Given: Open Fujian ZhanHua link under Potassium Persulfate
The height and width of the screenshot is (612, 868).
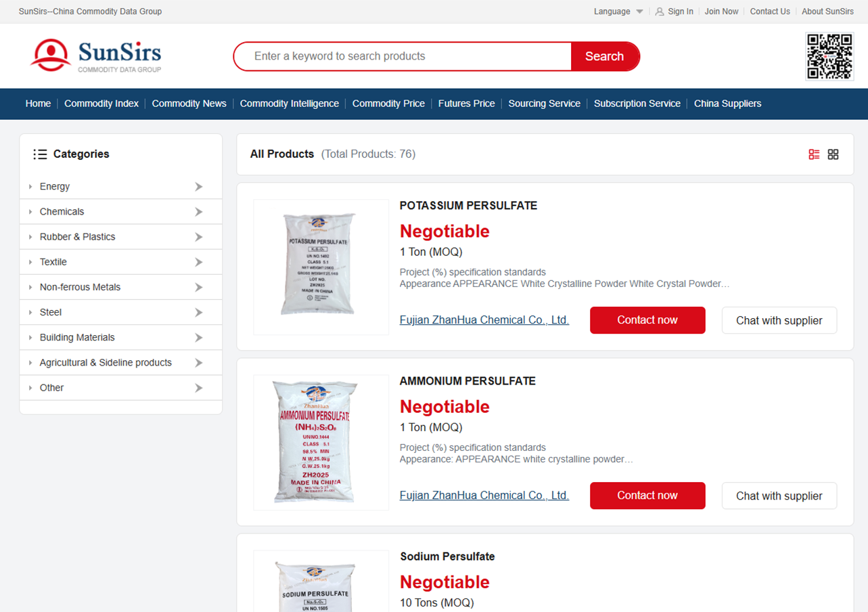Looking at the screenshot, I should point(484,320).
